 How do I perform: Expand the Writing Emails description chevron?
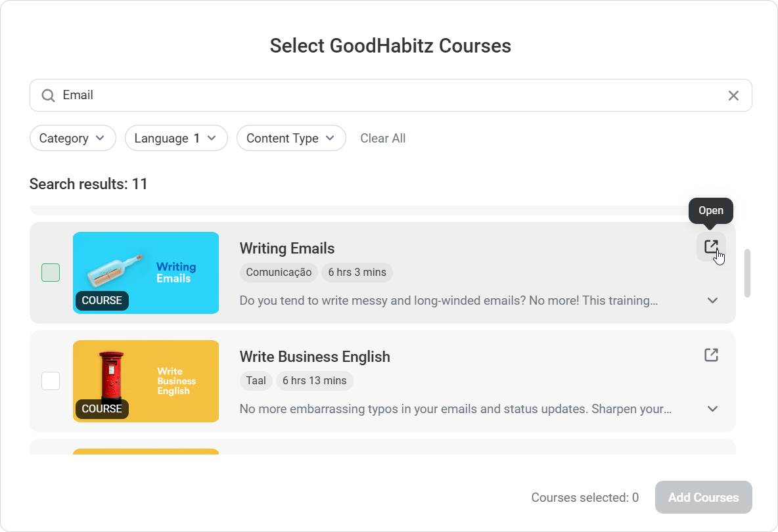[712, 300]
